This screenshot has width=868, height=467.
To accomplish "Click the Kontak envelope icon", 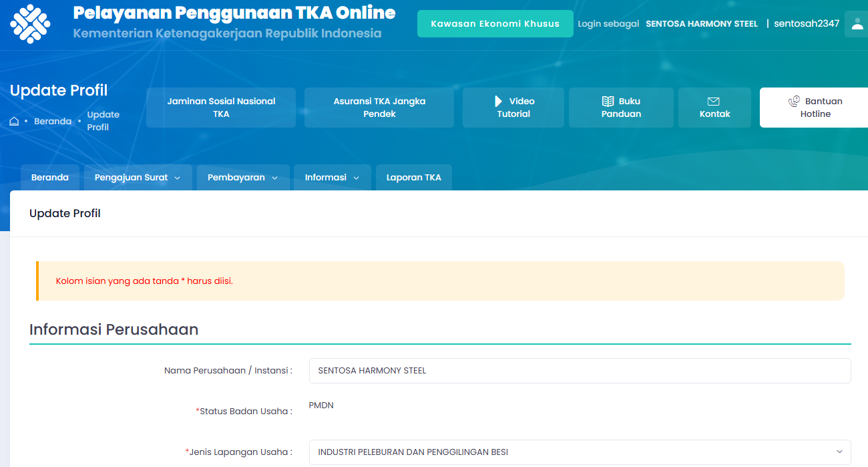I will point(713,102).
